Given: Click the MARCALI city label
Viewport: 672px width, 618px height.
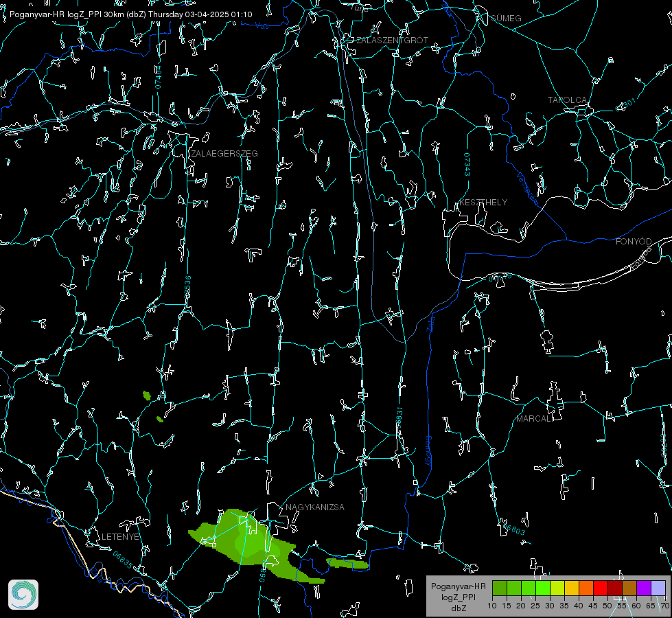Looking at the screenshot, I should 534,419.
